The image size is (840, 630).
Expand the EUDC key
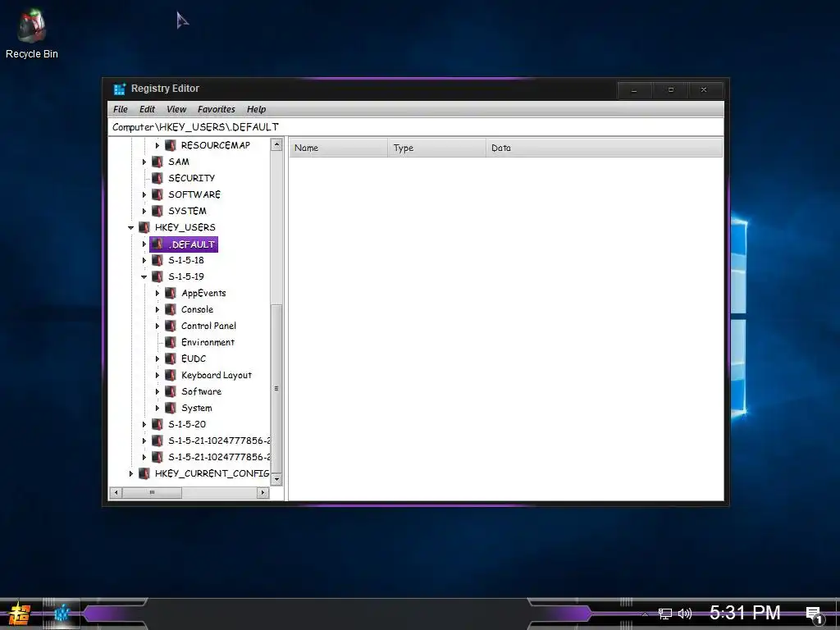[157, 359]
